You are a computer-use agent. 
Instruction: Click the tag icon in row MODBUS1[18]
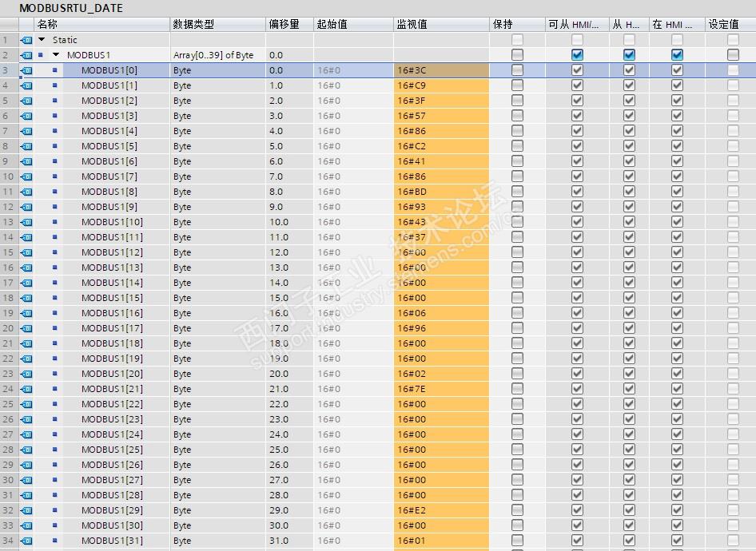[26, 343]
